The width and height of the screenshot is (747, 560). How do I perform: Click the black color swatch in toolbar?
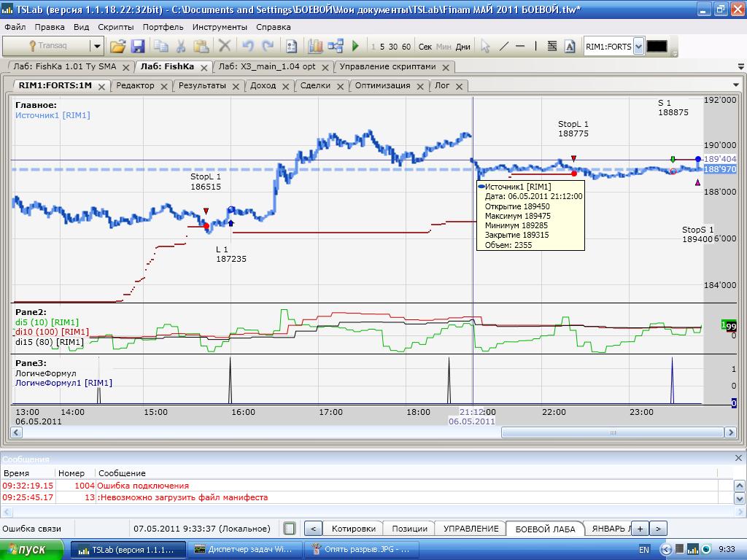coord(657,47)
